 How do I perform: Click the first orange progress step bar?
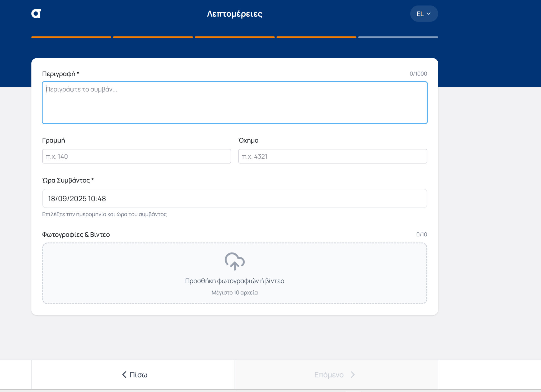(x=71, y=37)
